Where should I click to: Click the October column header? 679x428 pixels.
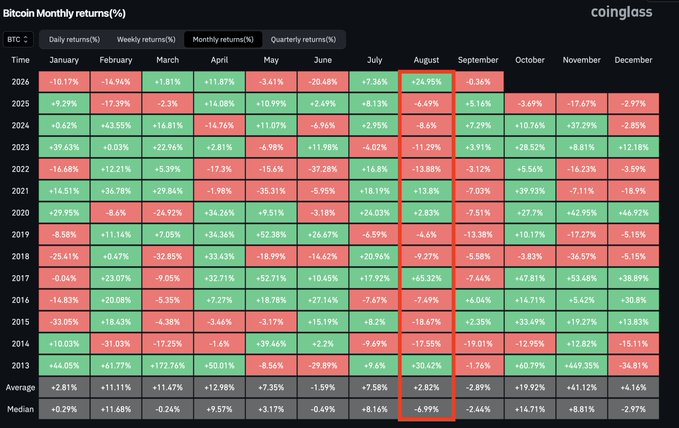[x=530, y=60]
